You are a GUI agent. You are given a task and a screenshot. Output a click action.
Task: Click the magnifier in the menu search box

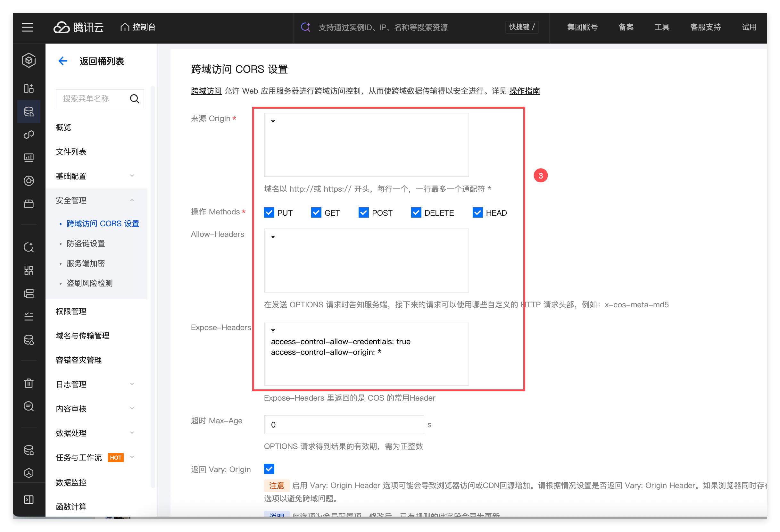point(135,99)
